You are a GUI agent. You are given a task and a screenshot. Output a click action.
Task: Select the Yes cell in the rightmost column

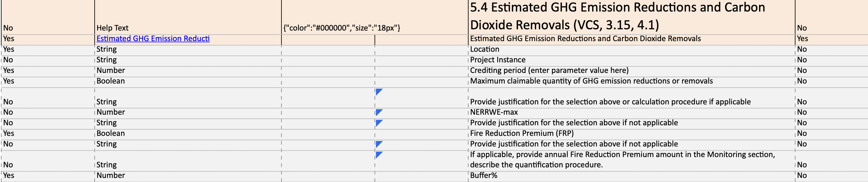coord(831,39)
